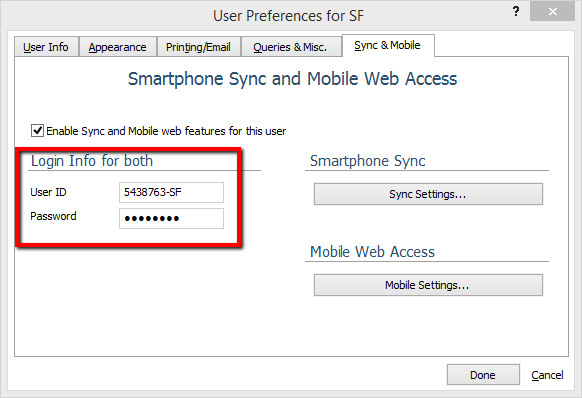
Task: Click the User Preferences for SF title bar
Action: coord(288,16)
